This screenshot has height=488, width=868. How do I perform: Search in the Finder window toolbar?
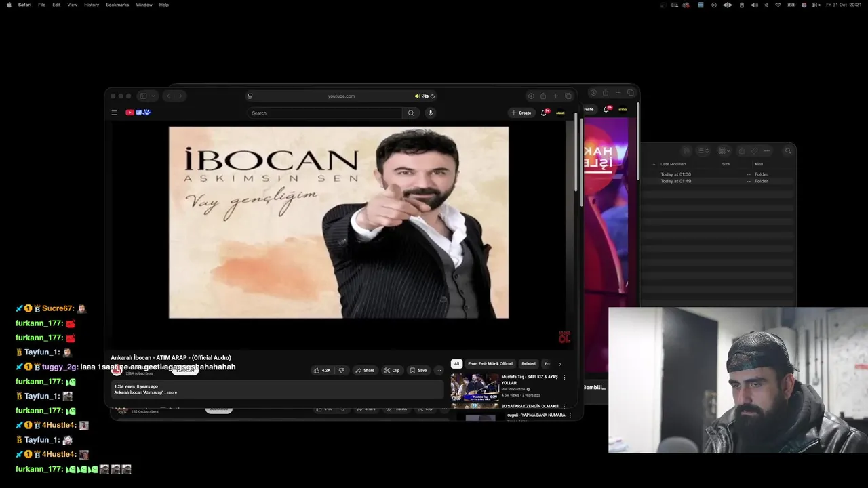(x=787, y=151)
